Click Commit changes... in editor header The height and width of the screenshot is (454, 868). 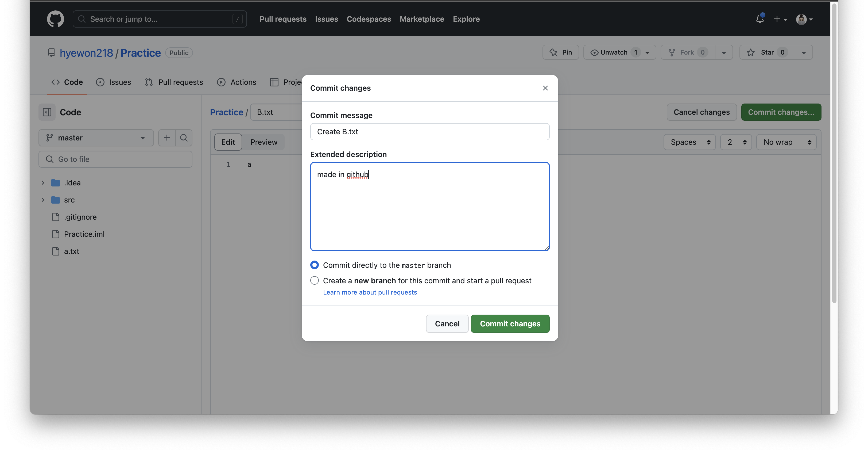click(x=781, y=112)
